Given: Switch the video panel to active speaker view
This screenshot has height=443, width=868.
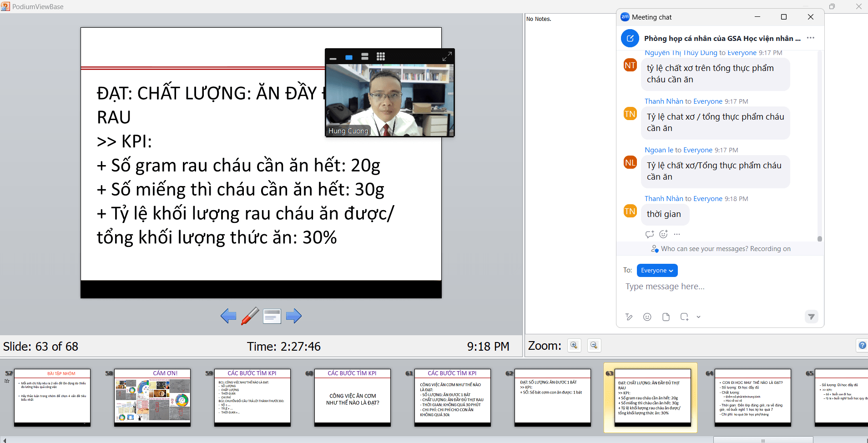Looking at the screenshot, I should click(349, 57).
